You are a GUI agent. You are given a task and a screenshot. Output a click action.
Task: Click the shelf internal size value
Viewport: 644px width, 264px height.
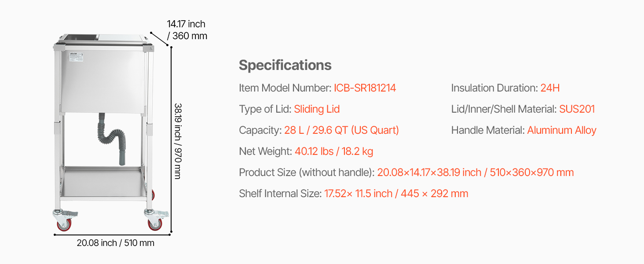(396, 194)
